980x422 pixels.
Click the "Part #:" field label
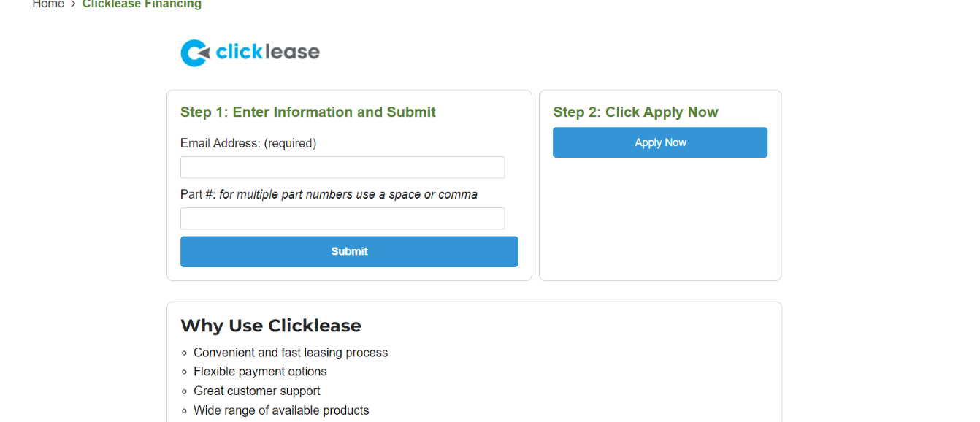click(198, 194)
